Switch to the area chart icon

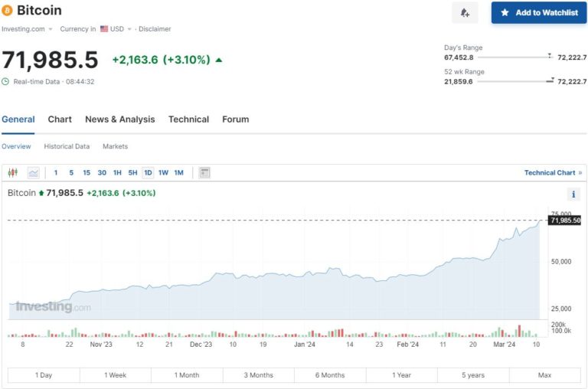34,173
